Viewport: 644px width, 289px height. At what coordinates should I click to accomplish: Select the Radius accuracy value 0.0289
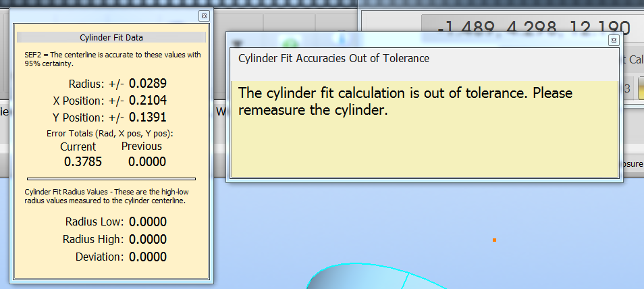[148, 84]
